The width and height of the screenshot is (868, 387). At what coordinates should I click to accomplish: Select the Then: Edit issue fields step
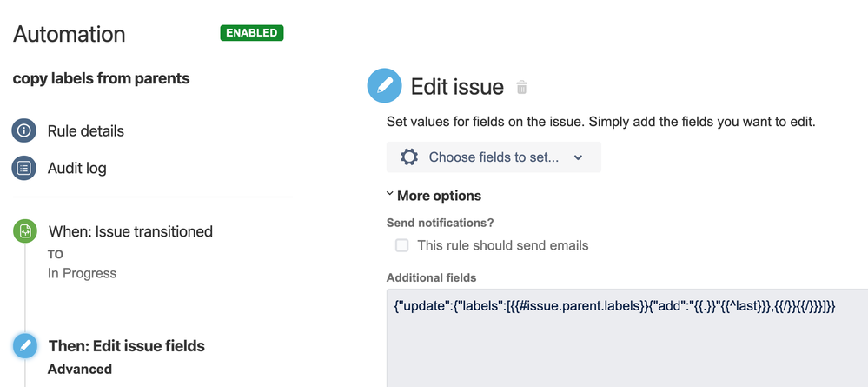127,346
